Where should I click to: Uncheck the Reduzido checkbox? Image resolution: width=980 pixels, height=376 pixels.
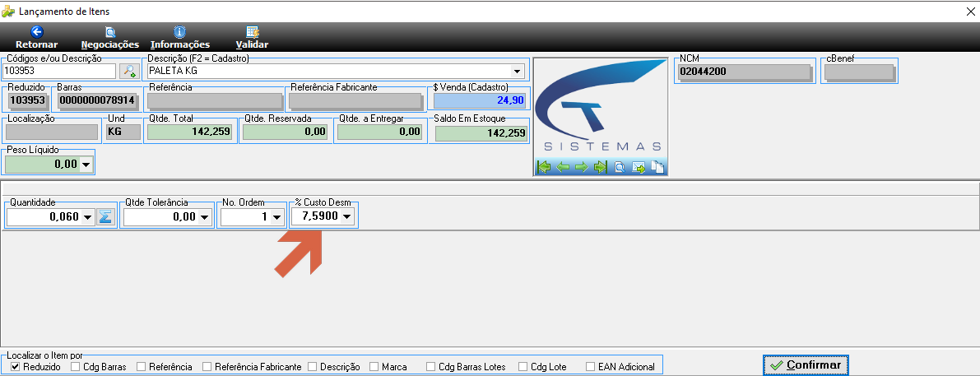tap(16, 367)
